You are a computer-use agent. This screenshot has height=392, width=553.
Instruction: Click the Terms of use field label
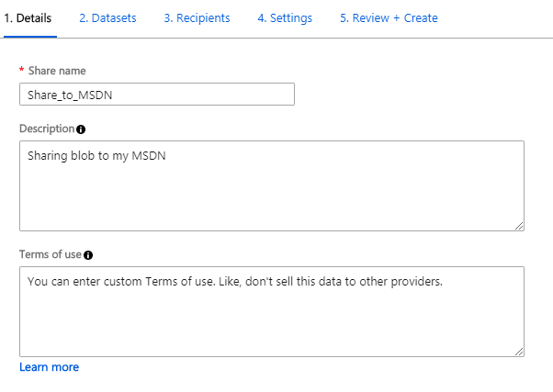pyautogui.click(x=51, y=254)
